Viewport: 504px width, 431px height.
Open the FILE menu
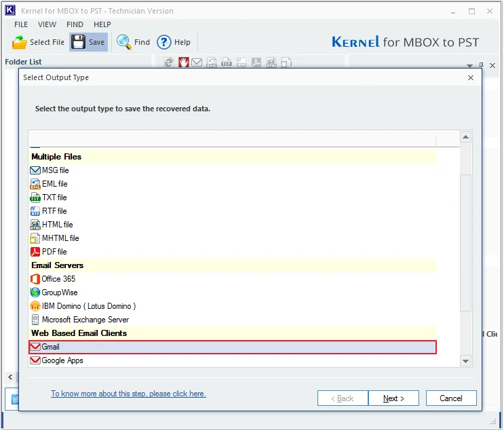pyautogui.click(x=21, y=24)
